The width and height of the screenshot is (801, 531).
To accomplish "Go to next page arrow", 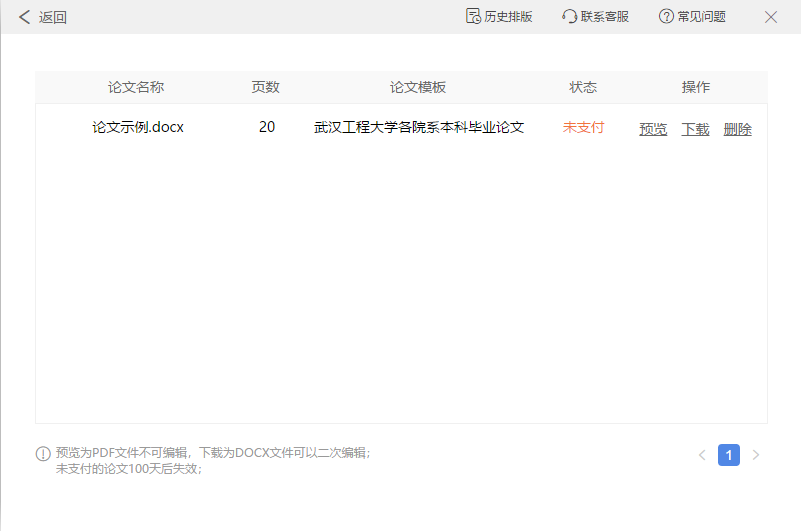I will point(756,455).
